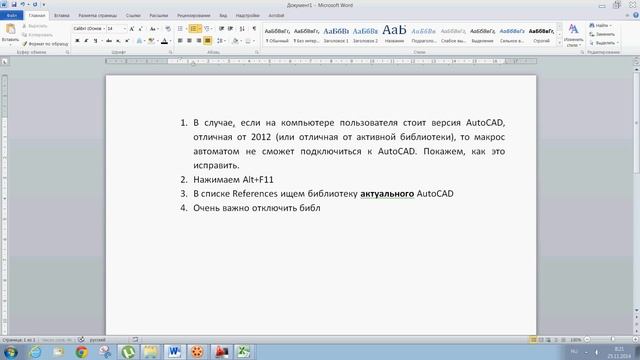Open the blue Файл tab
Viewport: 640px width, 360px height.
coord(11,16)
